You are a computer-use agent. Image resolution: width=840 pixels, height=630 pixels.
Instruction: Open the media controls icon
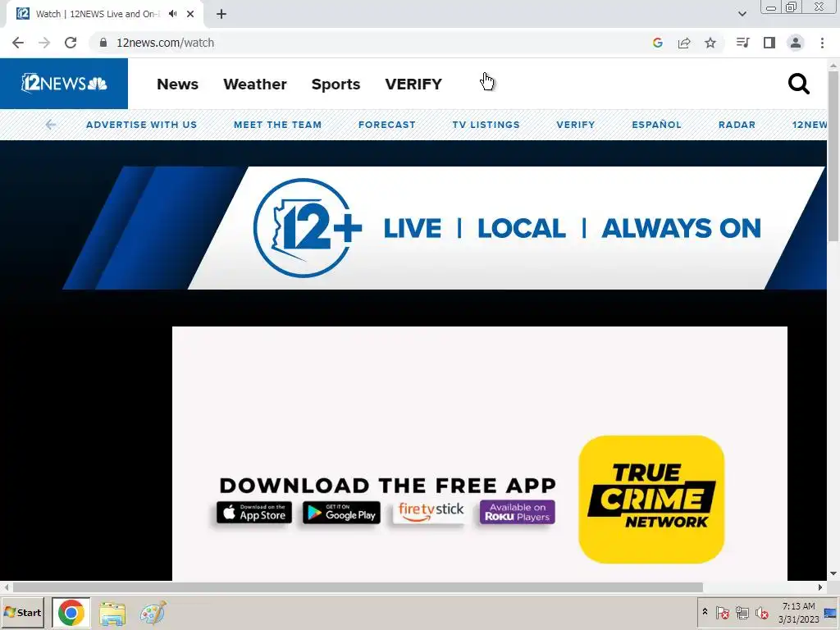(x=742, y=43)
